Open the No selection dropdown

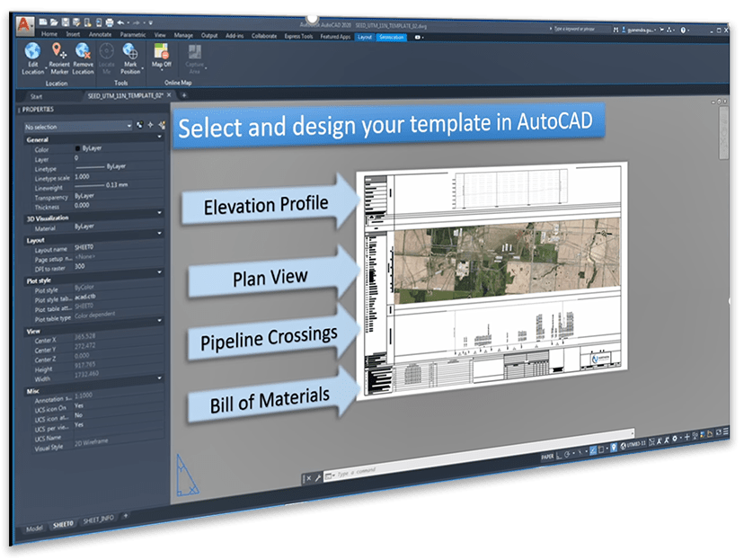tap(78, 127)
